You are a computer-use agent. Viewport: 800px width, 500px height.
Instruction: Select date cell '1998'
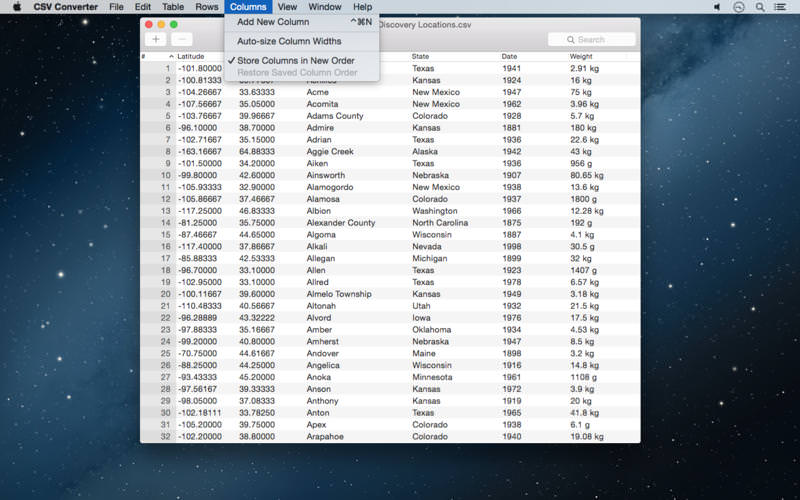pyautogui.click(x=511, y=246)
